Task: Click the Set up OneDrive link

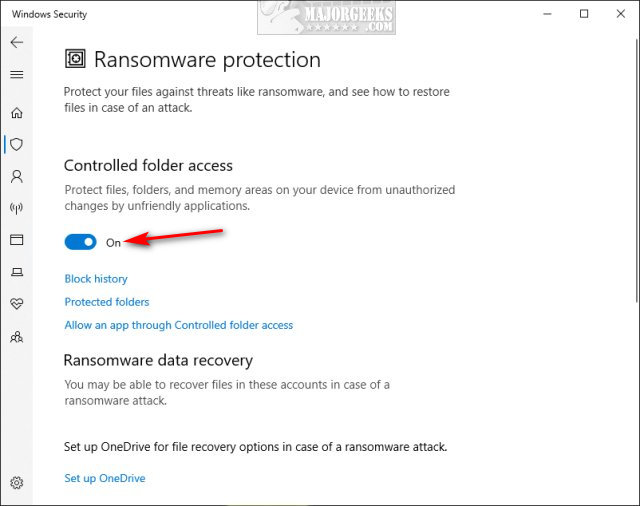Action: 105,478
